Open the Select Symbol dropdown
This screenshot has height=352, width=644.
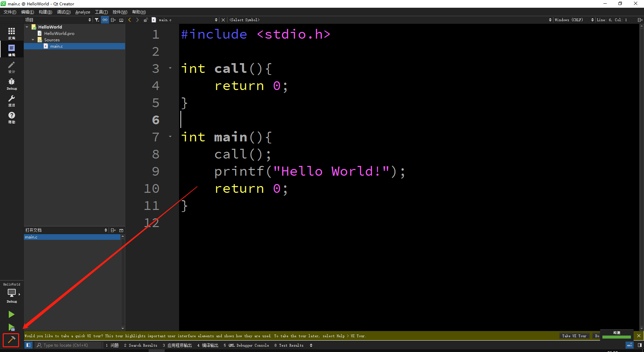[x=390, y=20]
